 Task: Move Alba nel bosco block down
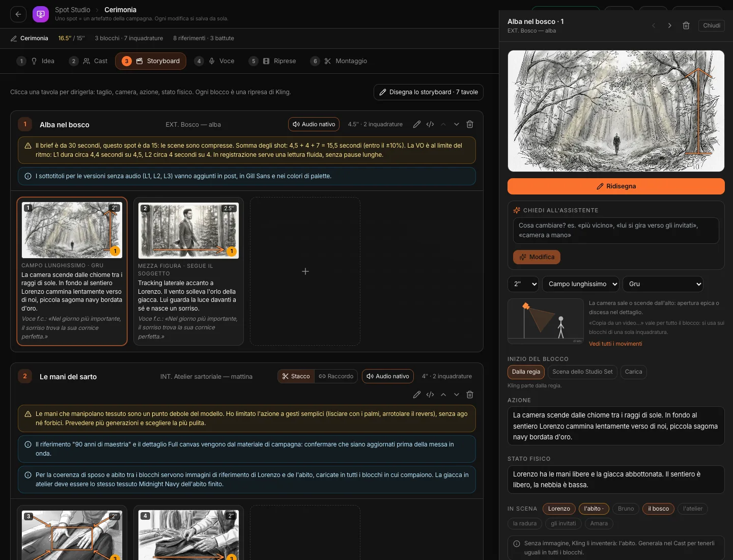click(x=457, y=124)
